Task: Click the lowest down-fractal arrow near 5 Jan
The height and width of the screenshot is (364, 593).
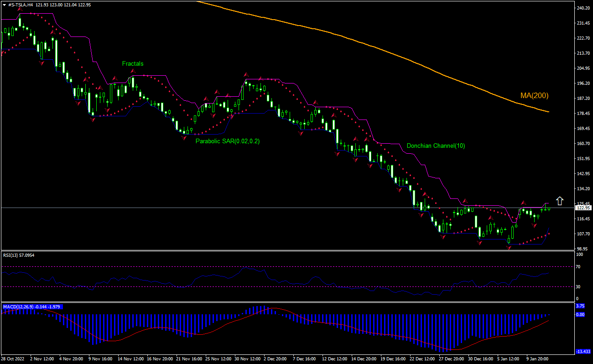Action: 509,248
